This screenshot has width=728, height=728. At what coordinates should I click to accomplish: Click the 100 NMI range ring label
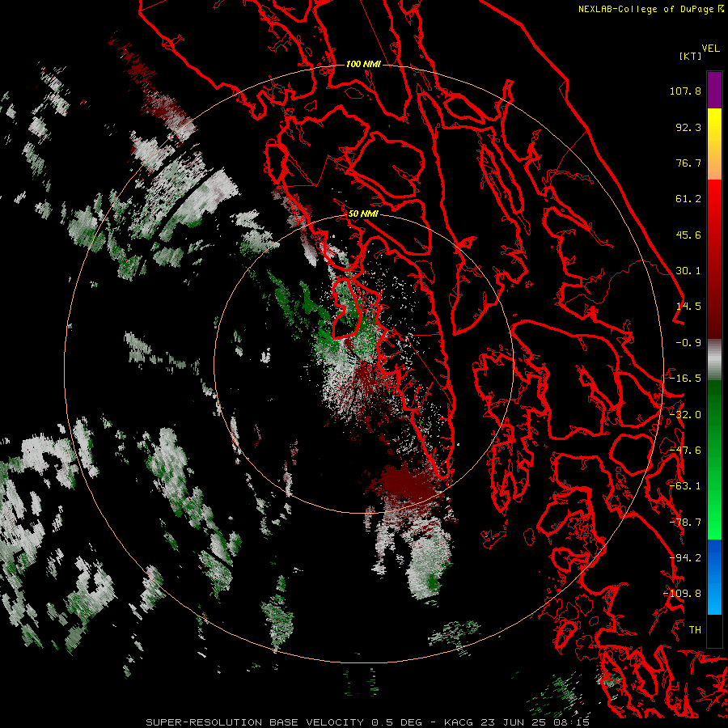363,64
